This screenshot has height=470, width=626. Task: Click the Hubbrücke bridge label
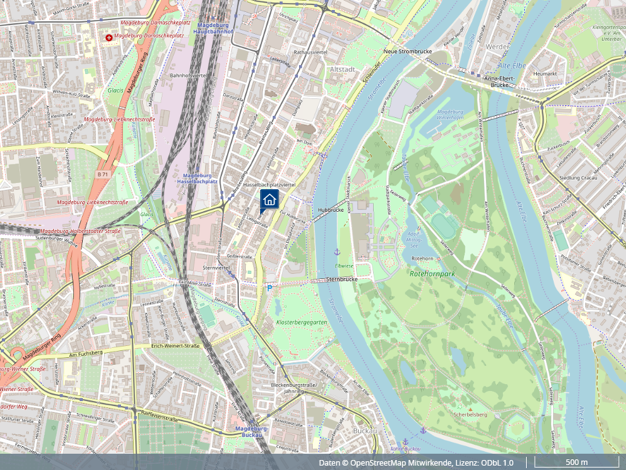(x=331, y=210)
